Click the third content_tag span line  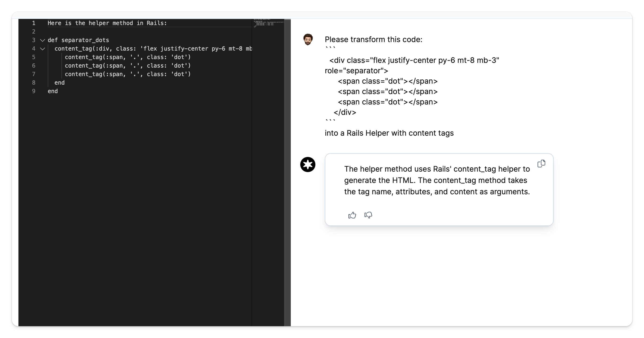point(128,74)
